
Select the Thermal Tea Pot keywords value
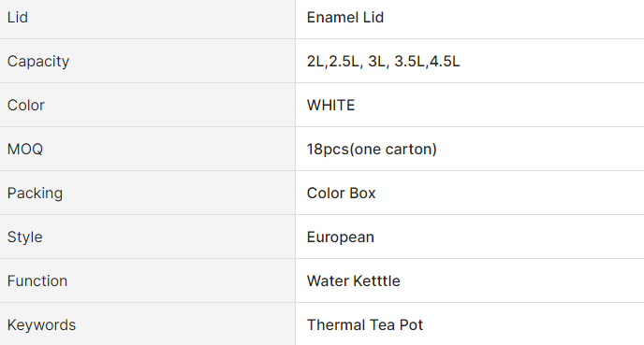365,325
